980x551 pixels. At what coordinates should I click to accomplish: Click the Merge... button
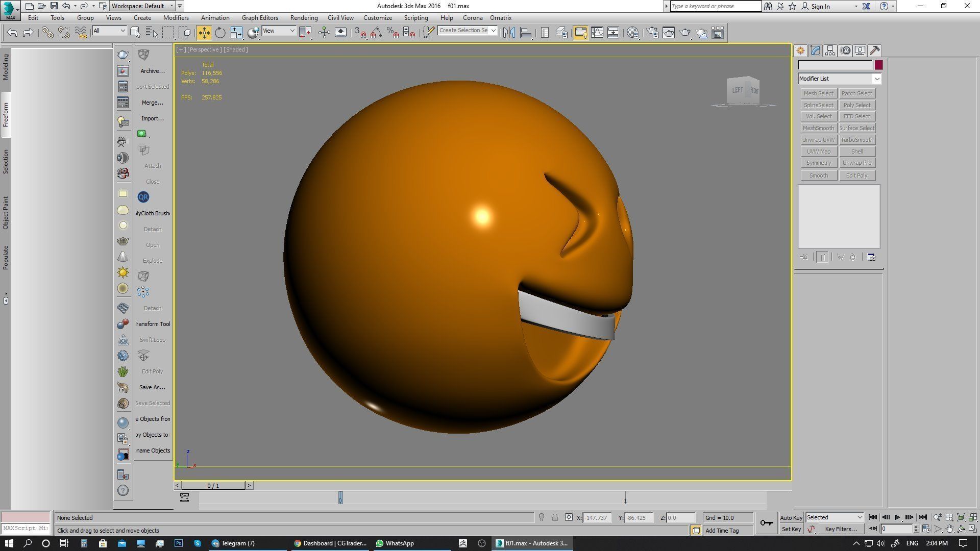coord(153,103)
